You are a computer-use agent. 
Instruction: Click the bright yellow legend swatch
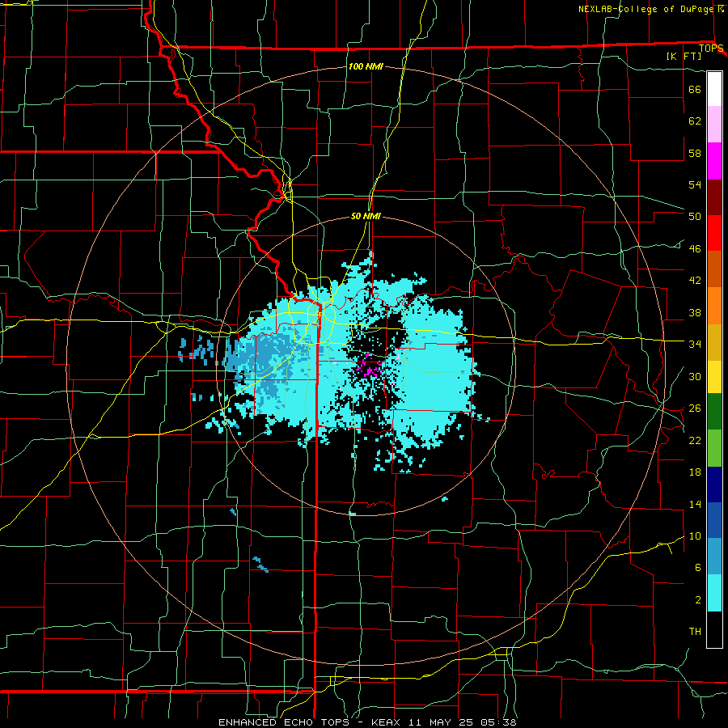(714, 376)
